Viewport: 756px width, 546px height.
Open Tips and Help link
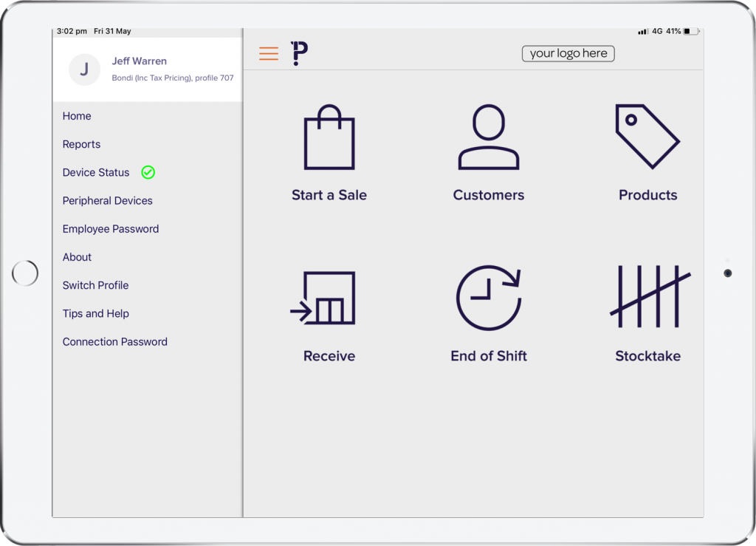[95, 313]
